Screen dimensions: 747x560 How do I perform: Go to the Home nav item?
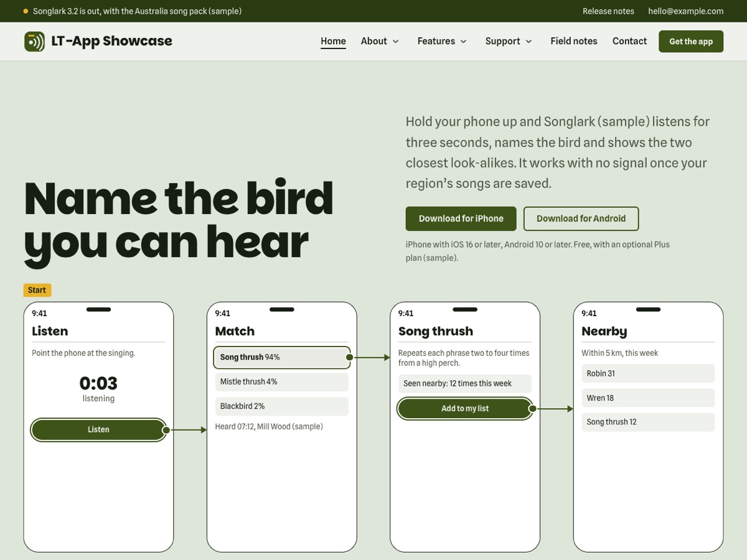coord(333,41)
